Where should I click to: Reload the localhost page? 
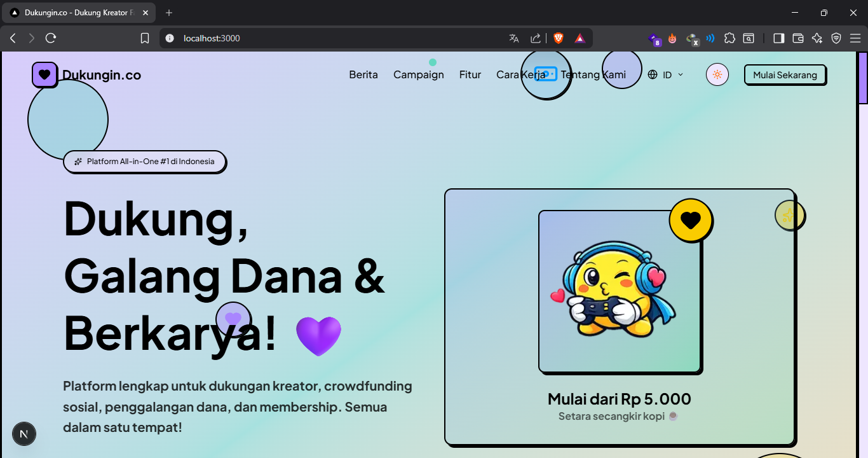pos(51,38)
